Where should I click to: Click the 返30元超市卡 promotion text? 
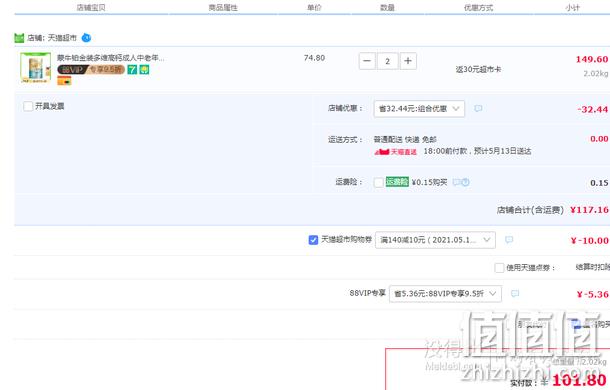pos(478,69)
